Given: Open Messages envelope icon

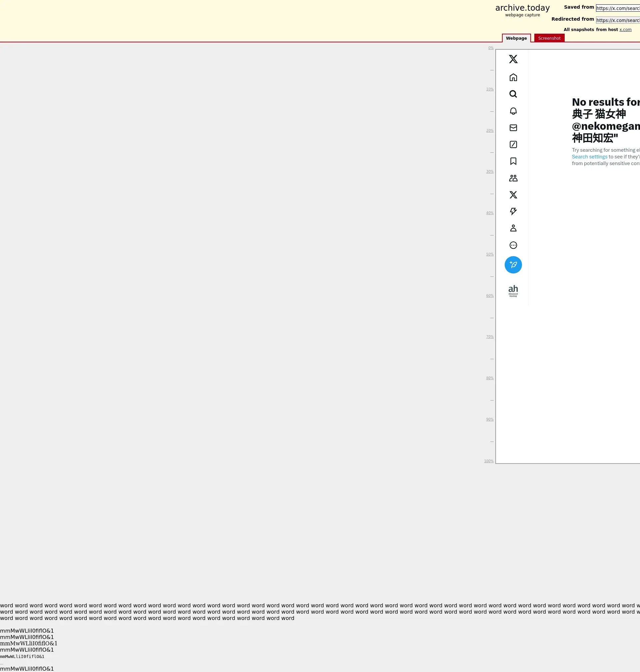Looking at the screenshot, I should click(x=513, y=128).
